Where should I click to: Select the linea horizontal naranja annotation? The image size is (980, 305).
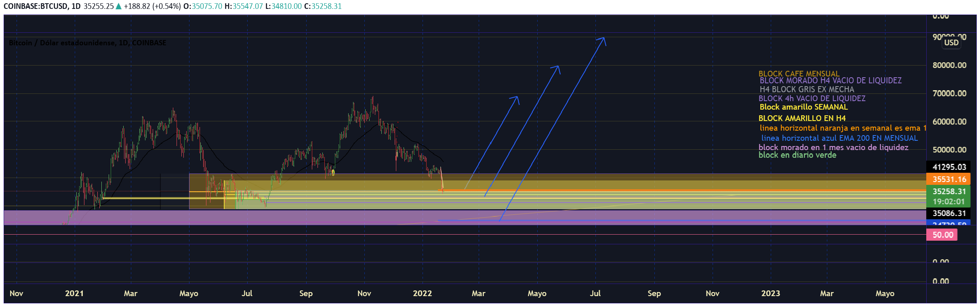[842, 128]
